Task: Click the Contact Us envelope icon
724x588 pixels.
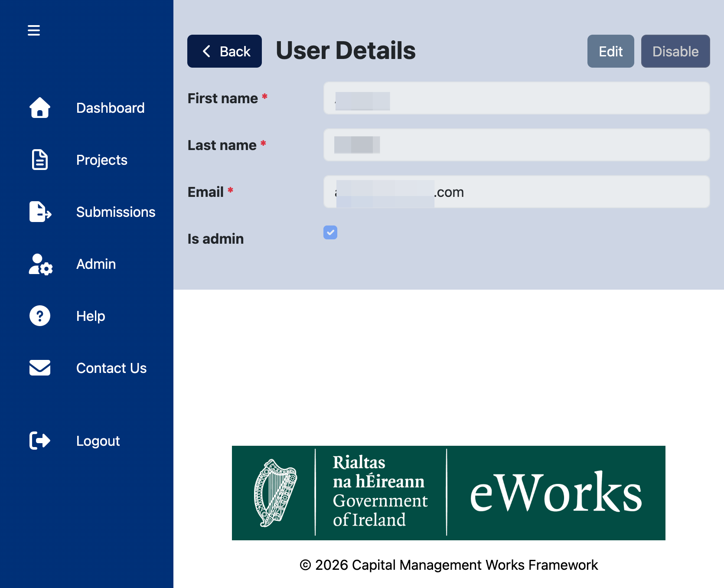Action: (x=40, y=368)
